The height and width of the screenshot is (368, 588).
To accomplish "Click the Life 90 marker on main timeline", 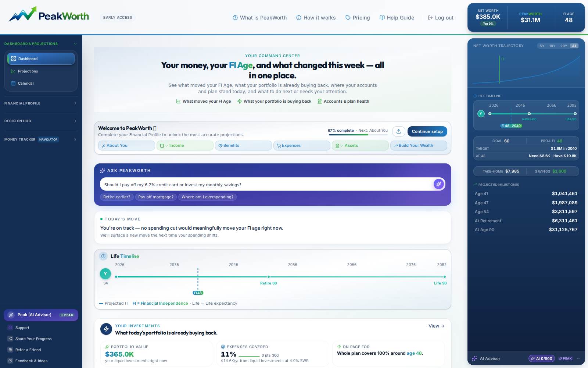I will click(445, 277).
